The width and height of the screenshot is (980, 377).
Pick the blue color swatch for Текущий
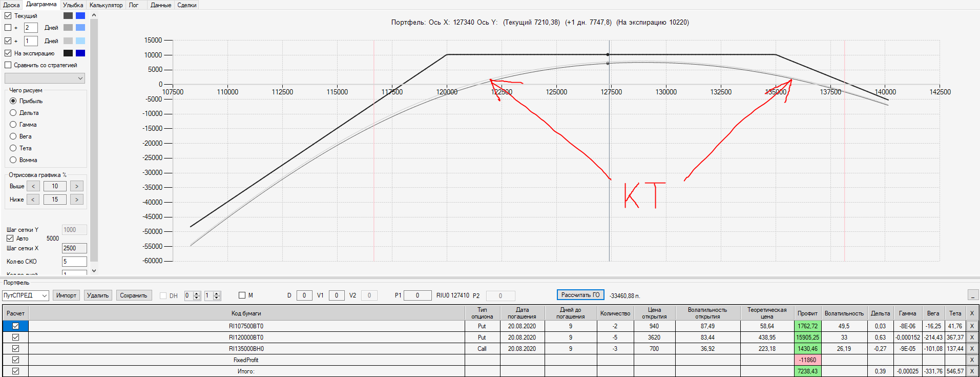click(80, 16)
